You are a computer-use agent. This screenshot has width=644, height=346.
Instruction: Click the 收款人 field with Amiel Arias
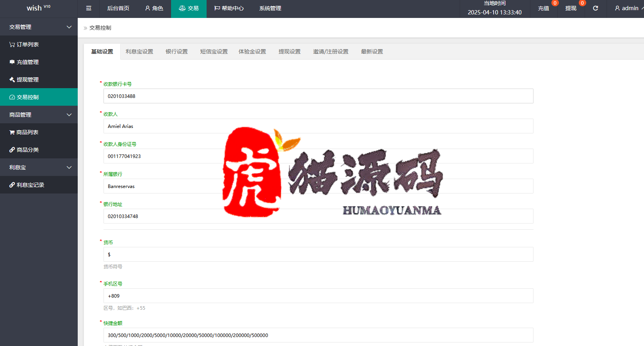pos(318,126)
